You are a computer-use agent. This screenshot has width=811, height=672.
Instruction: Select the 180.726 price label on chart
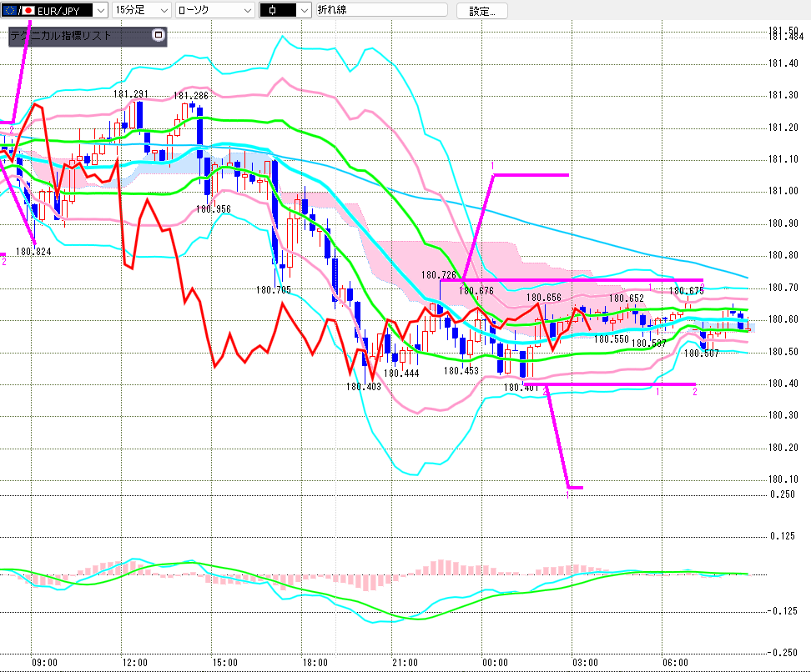point(438,274)
